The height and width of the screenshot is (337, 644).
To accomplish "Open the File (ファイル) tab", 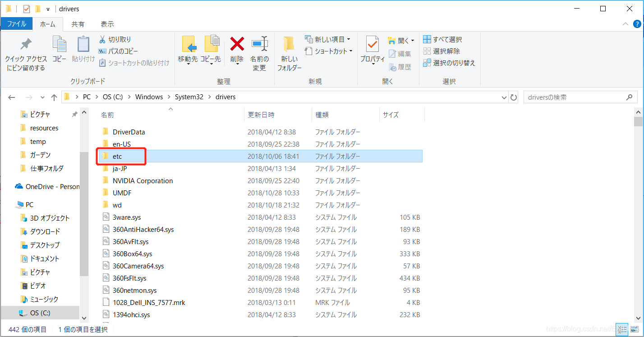I will 17,24.
